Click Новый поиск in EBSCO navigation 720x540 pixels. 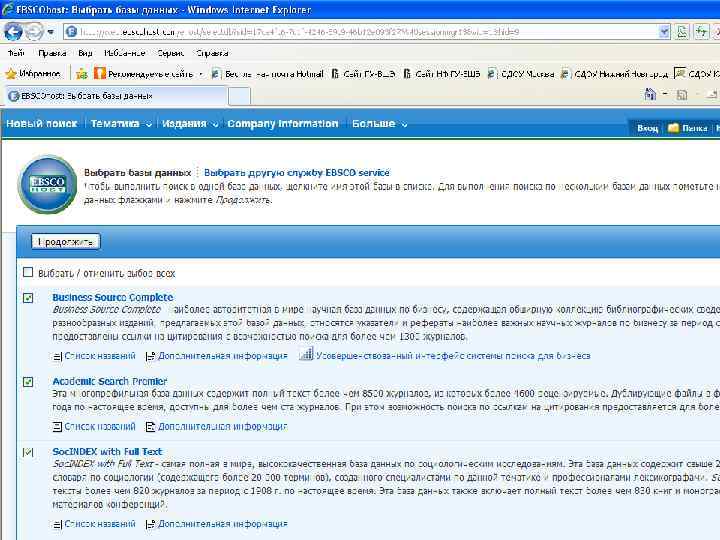[x=42, y=124]
